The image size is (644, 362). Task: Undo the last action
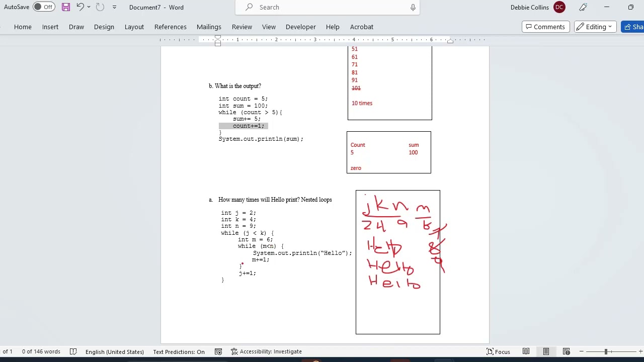click(x=80, y=7)
